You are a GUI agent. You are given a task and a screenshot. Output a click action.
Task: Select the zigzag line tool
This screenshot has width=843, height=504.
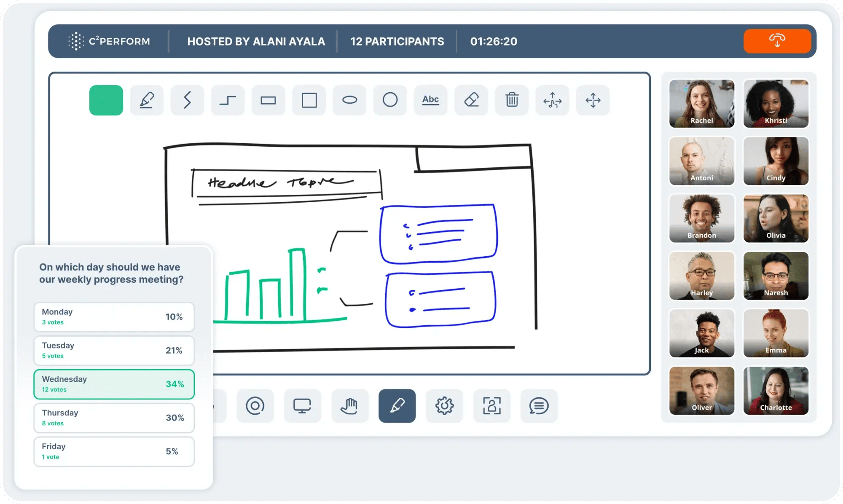(x=187, y=100)
